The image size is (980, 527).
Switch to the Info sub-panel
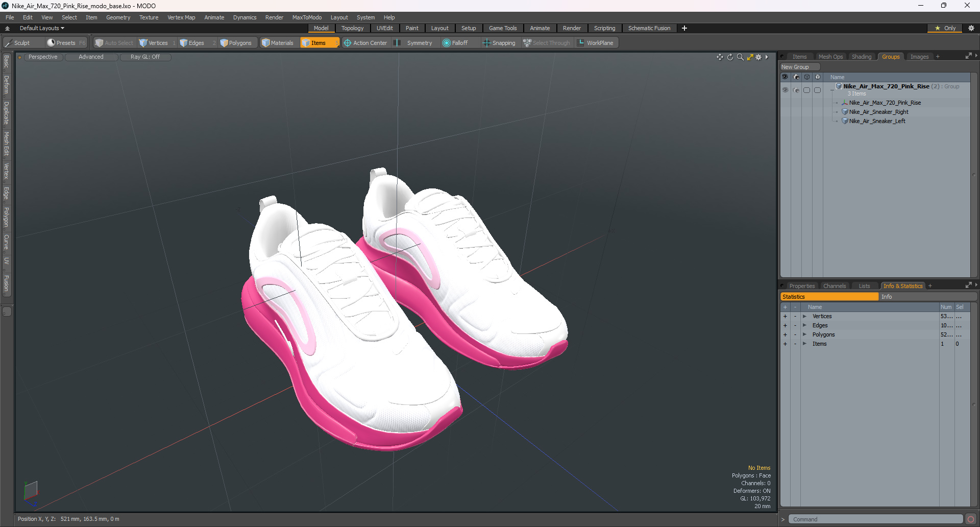[927, 297]
